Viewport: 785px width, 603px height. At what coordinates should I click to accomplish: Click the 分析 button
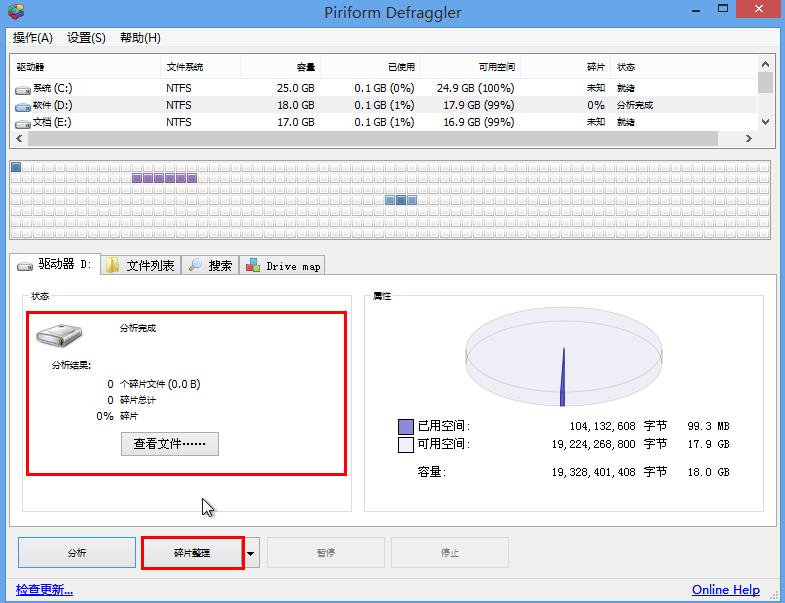point(77,552)
